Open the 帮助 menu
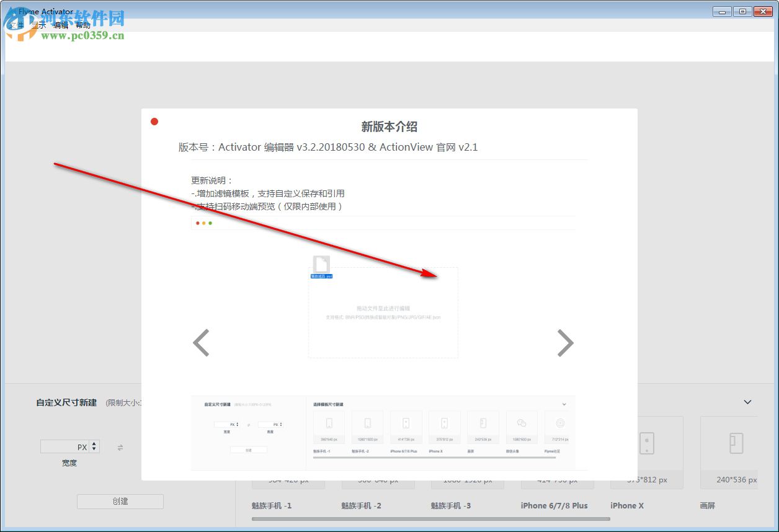 (x=82, y=25)
